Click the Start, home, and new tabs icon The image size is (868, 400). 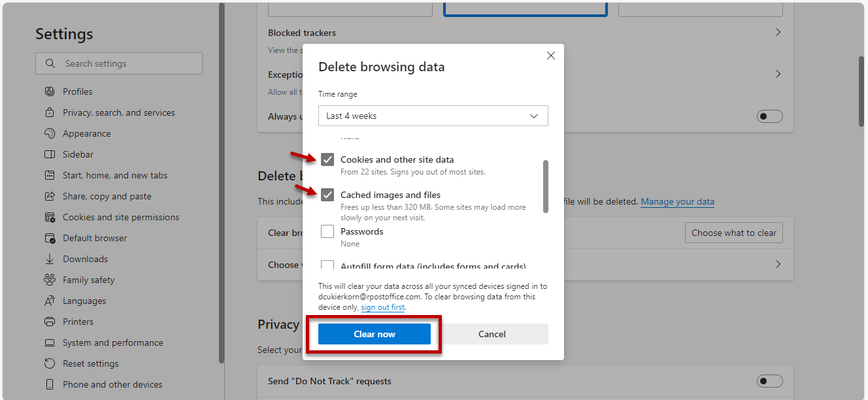(x=50, y=175)
